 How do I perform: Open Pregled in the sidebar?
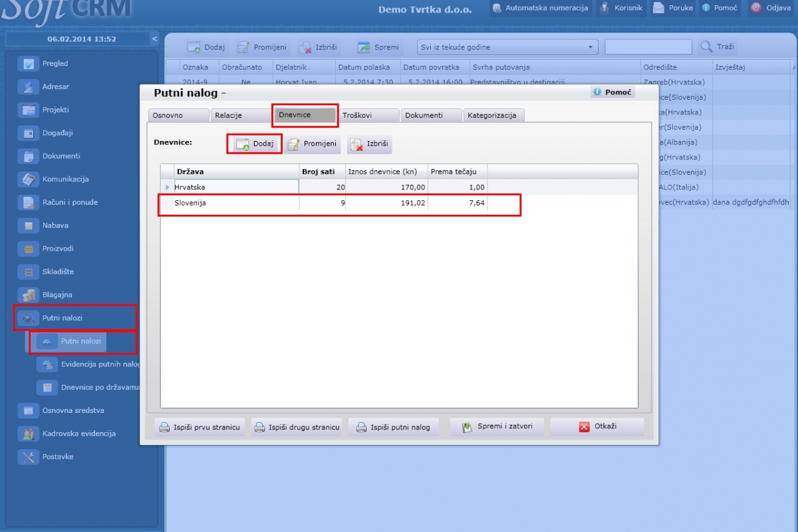click(55, 64)
